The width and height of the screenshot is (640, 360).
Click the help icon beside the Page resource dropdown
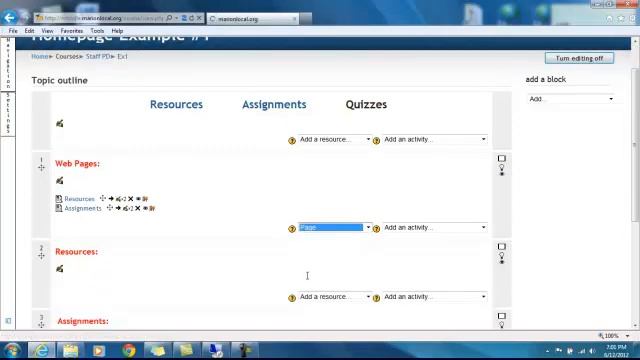click(x=292, y=229)
